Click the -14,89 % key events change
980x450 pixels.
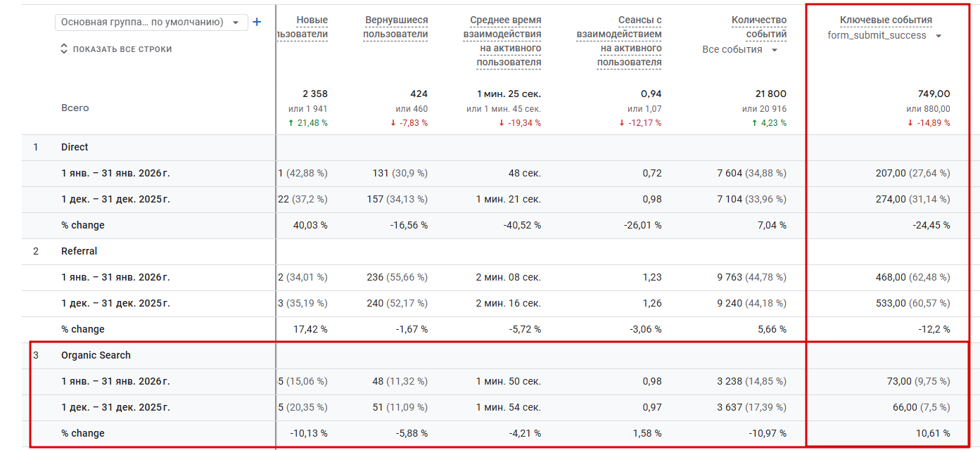coord(929,123)
